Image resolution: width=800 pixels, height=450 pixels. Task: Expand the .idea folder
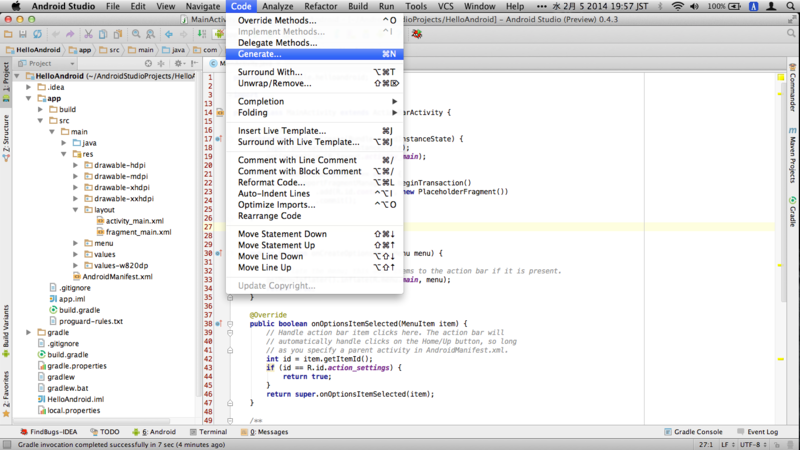(x=29, y=87)
